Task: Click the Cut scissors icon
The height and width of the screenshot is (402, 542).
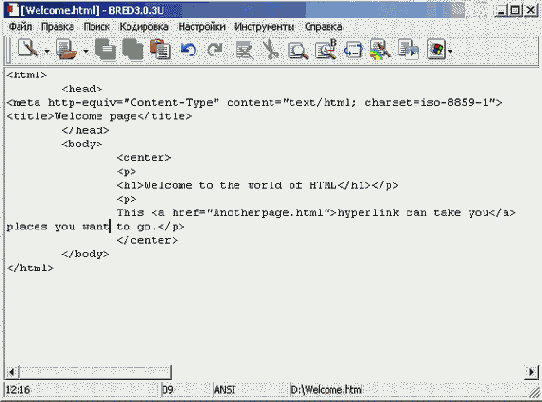Action: point(271,49)
